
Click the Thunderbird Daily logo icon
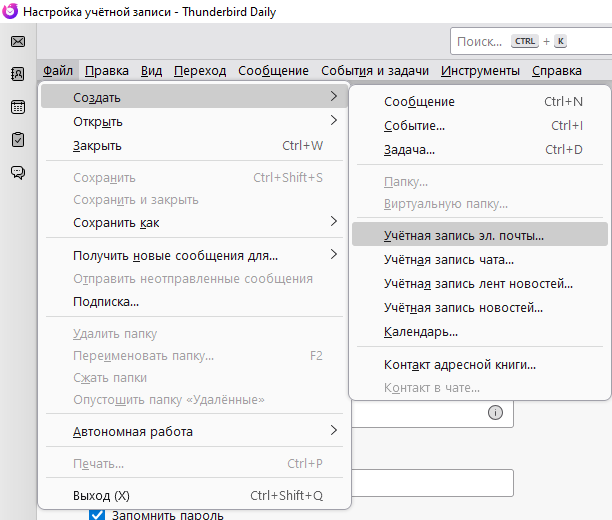coord(10,11)
